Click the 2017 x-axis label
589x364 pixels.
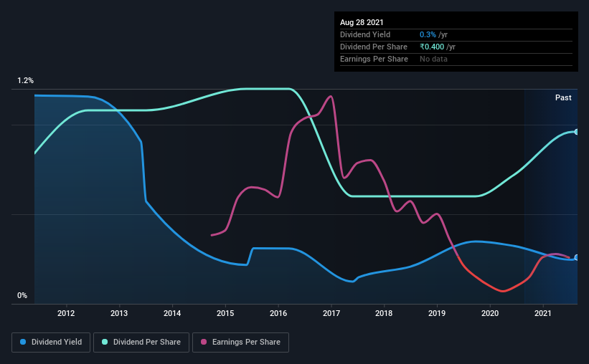(331, 313)
